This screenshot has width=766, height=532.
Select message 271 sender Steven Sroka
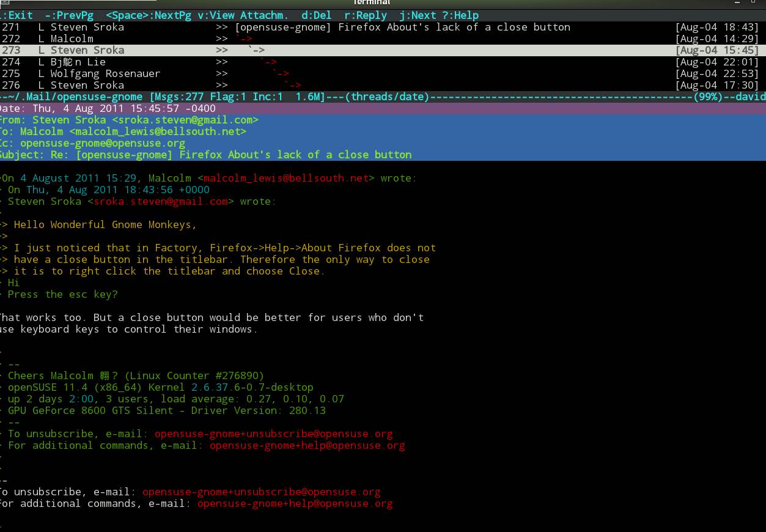pyautogui.click(x=87, y=27)
